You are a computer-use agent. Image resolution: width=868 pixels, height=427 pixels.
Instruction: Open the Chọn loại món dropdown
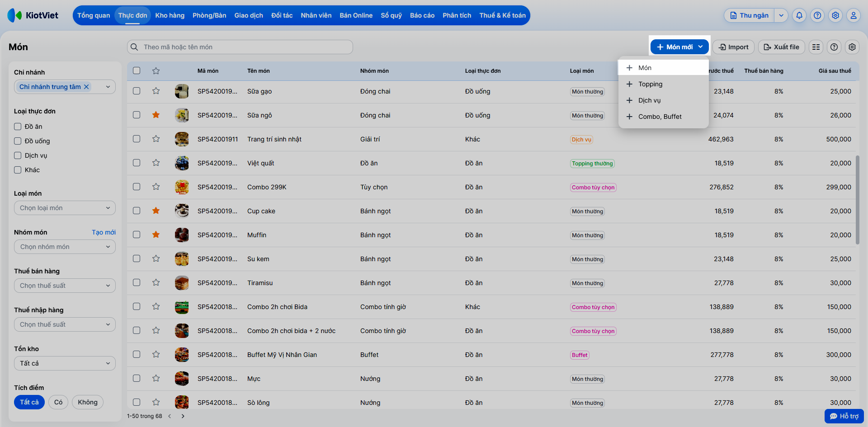65,208
